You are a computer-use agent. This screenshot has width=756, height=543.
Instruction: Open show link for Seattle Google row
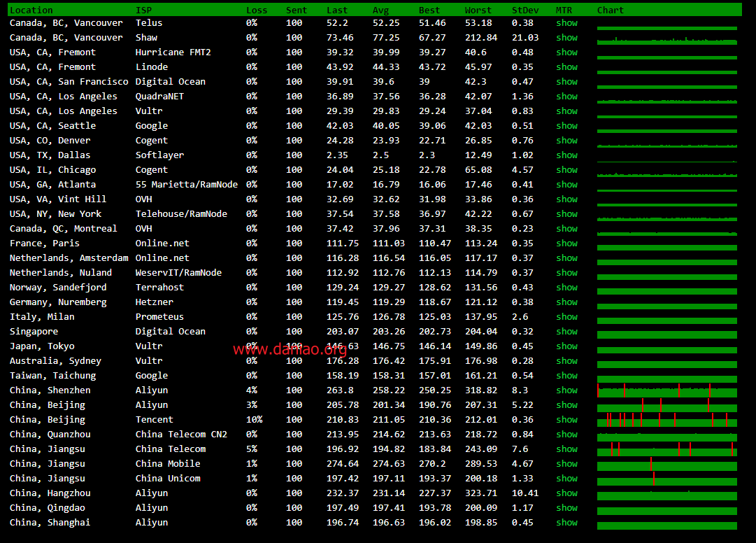click(x=566, y=126)
